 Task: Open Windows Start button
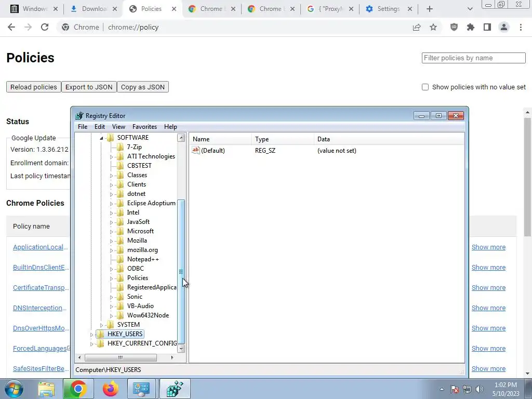point(14,389)
